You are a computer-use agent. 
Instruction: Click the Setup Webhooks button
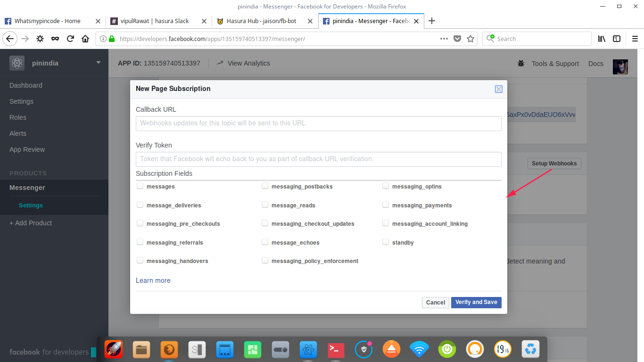(554, 164)
